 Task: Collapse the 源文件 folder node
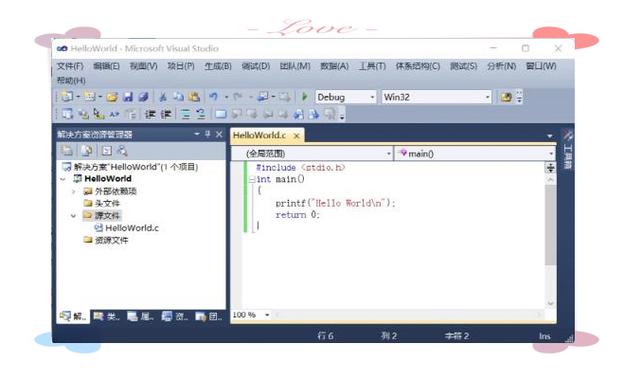tap(73, 216)
